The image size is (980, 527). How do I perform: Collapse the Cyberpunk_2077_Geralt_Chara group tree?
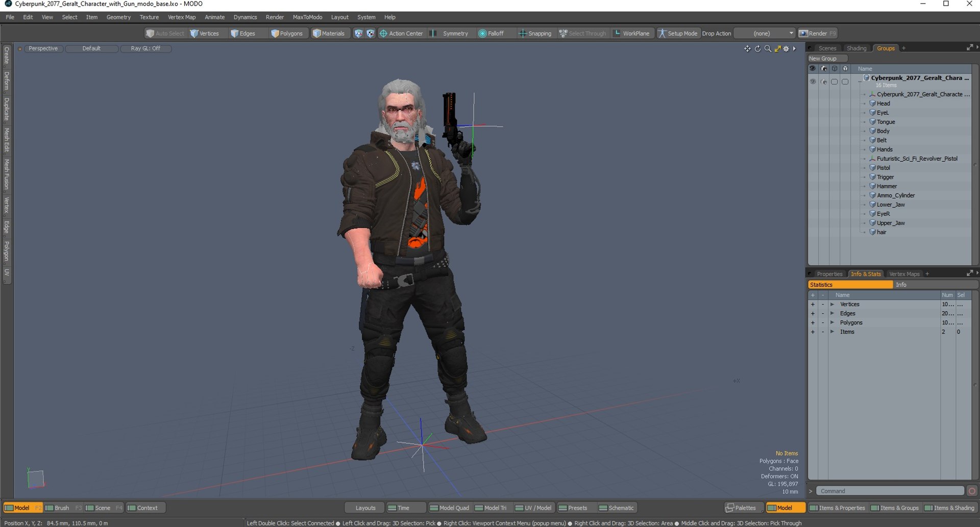click(860, 81)
